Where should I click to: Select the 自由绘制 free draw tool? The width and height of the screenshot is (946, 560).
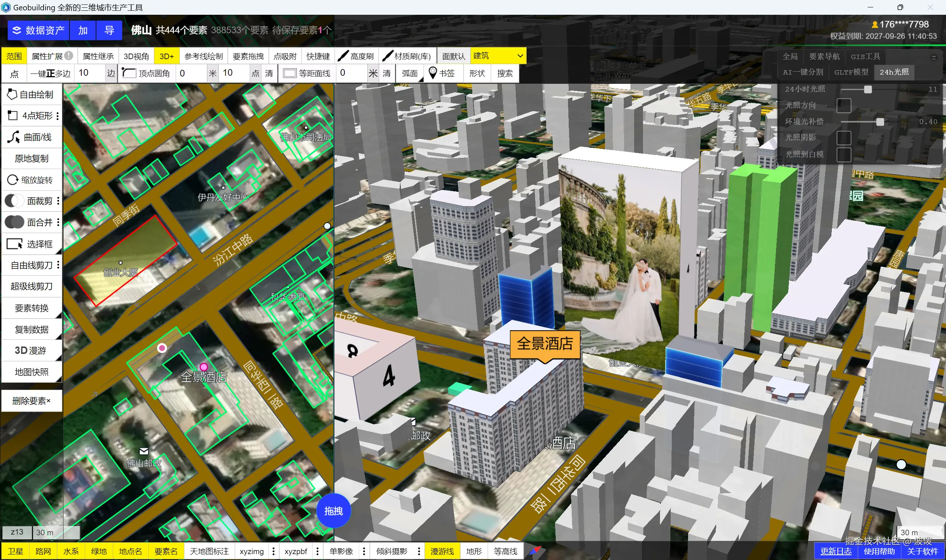(x=32, y=95)
